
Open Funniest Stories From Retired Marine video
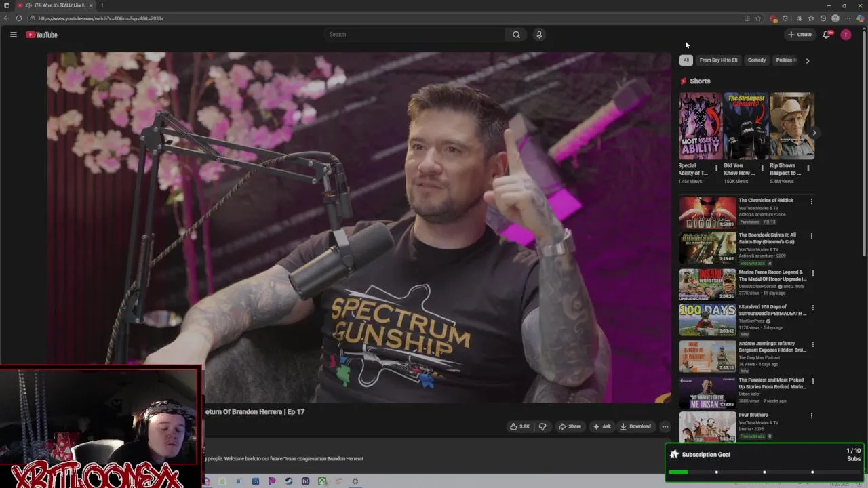click(707, 392)
